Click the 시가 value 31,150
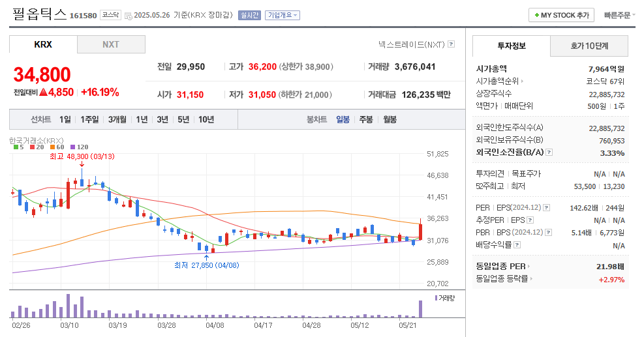Viewport: 644px width, 337px height. 190,95
